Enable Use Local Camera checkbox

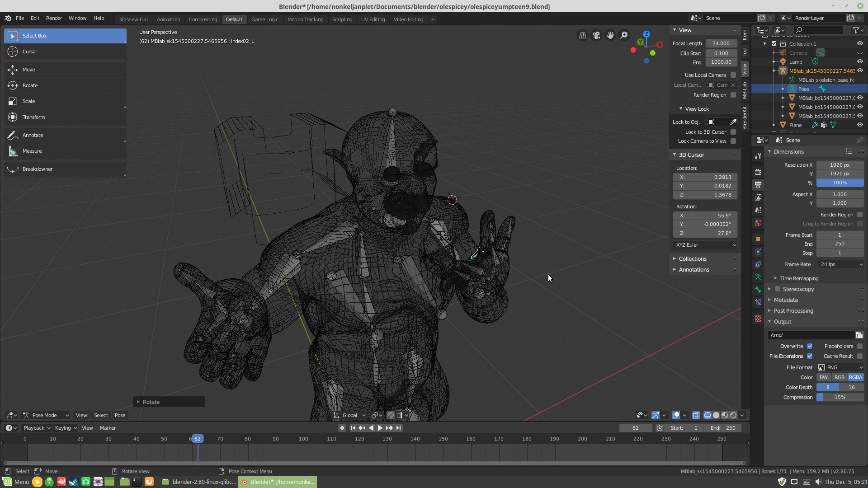pyautogui.click(x=733, y=75)
